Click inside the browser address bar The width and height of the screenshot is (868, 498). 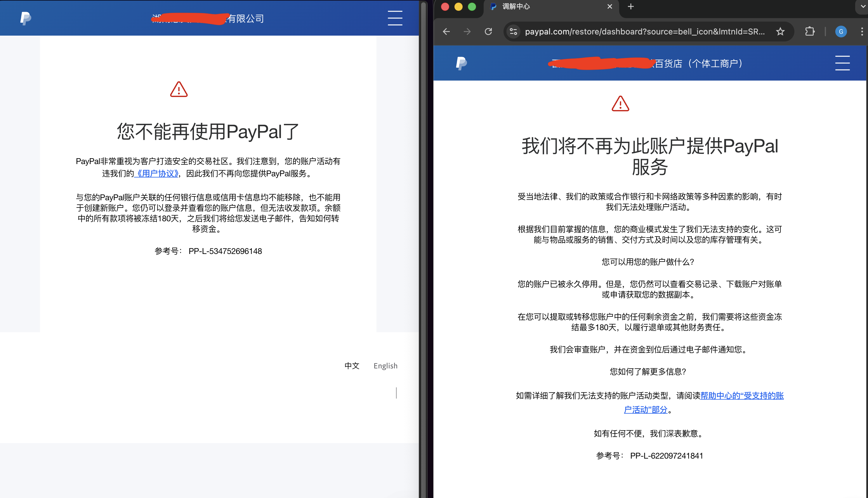click(643, 32)
